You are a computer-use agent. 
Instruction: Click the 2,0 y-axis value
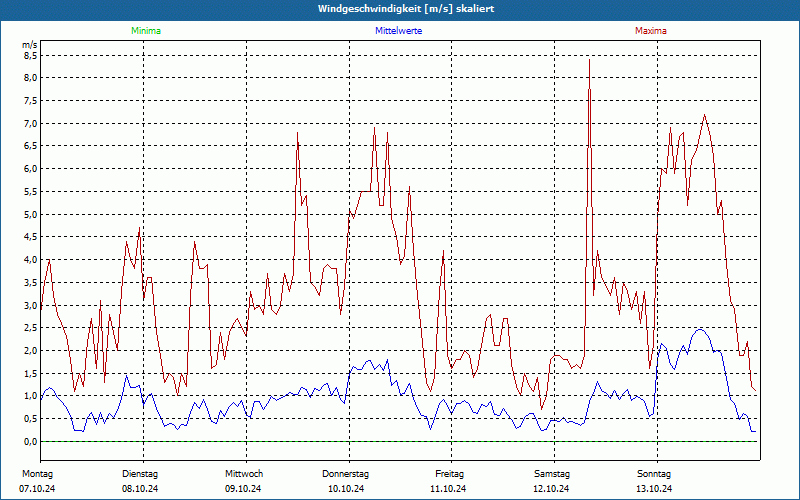pyautogui.click(x=31, y=351)
